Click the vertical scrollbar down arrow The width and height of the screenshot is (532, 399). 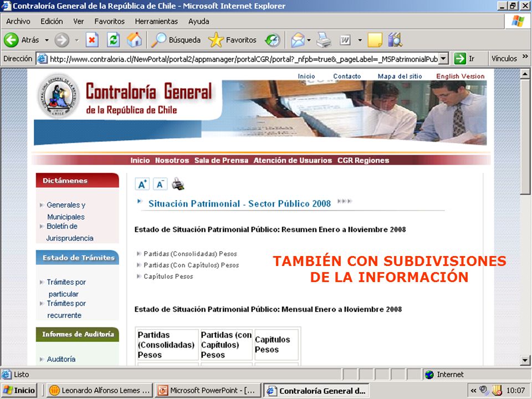[525, 360]
